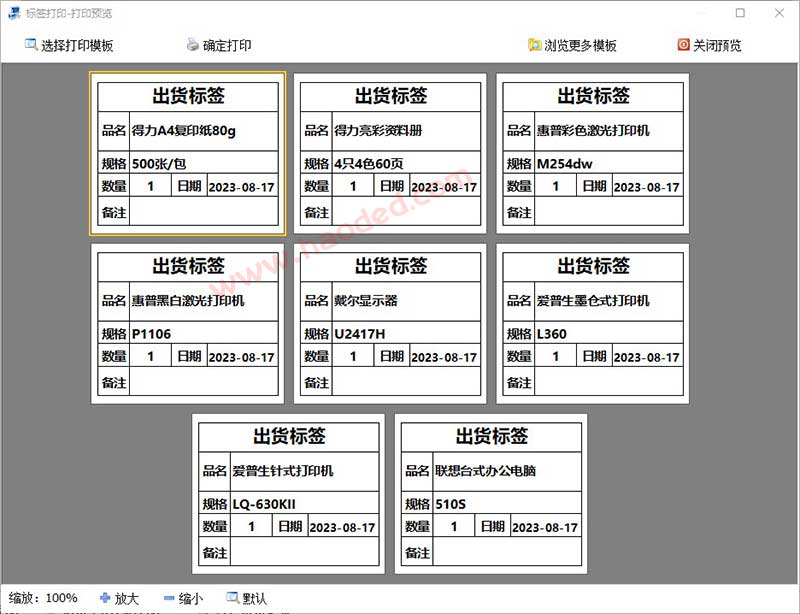
Task: Open 选择打印模板 button
Action: point(69,45)
